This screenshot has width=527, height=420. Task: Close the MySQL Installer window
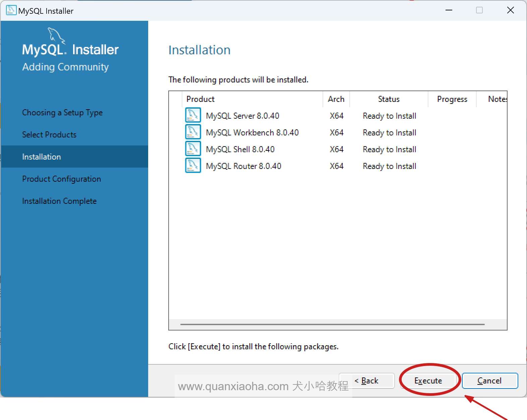(x=511, y=10)
